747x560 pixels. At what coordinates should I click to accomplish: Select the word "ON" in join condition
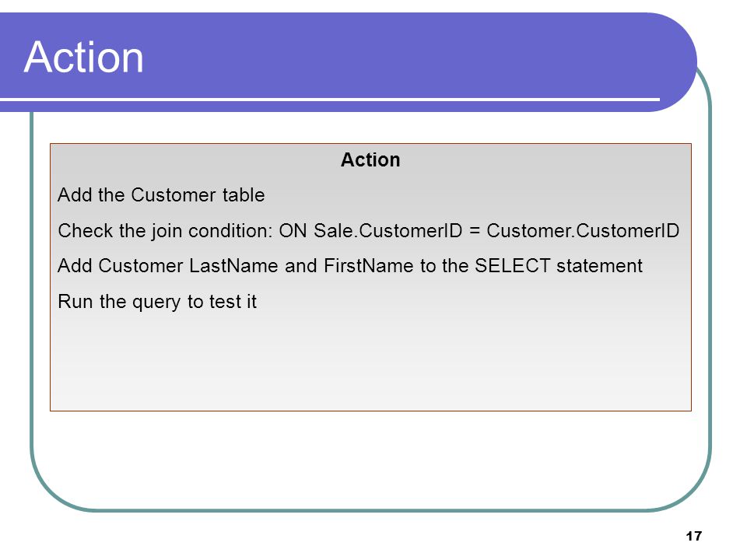293,231
